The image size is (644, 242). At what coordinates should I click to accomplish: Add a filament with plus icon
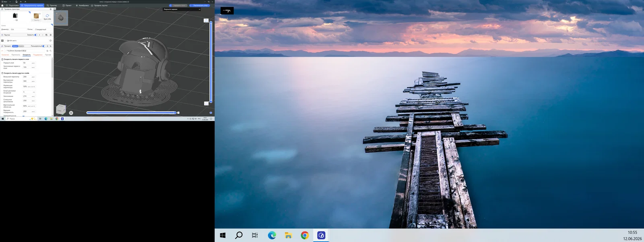point(39,35)
